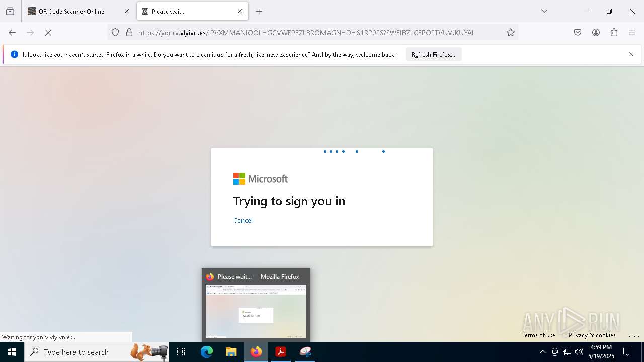Save page to Pocket
644x362 pixels.
pos(578,32)
